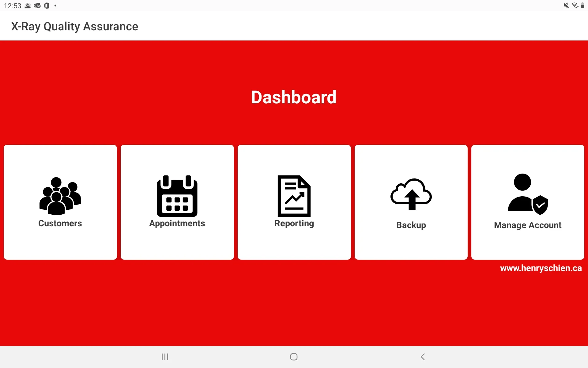588x368 pixels.
Task: Open Manage Account settings
Action: 527,202
